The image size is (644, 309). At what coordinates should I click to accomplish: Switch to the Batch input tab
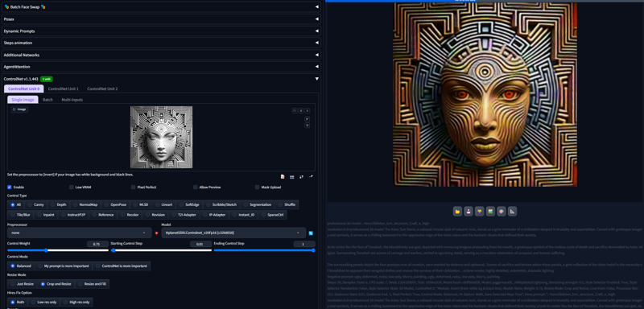(x=47, y=100)
